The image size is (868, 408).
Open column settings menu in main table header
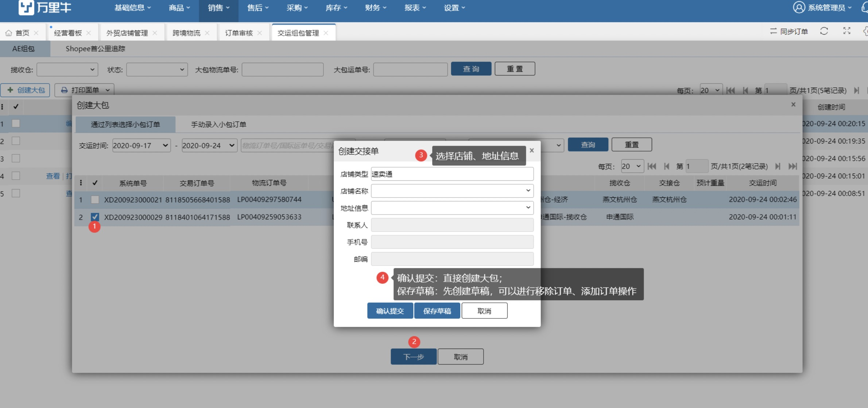[x=2, y=107]
